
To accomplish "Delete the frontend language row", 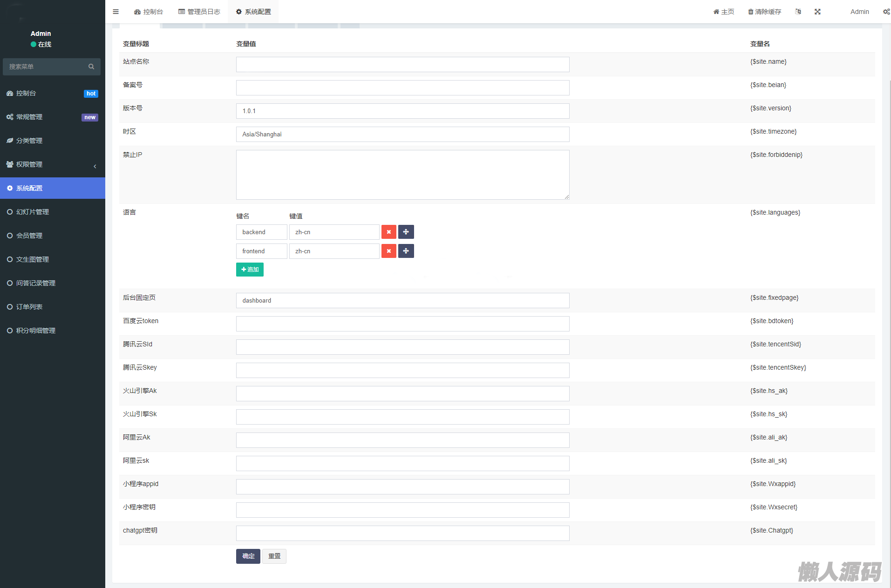I will [389, 251].
